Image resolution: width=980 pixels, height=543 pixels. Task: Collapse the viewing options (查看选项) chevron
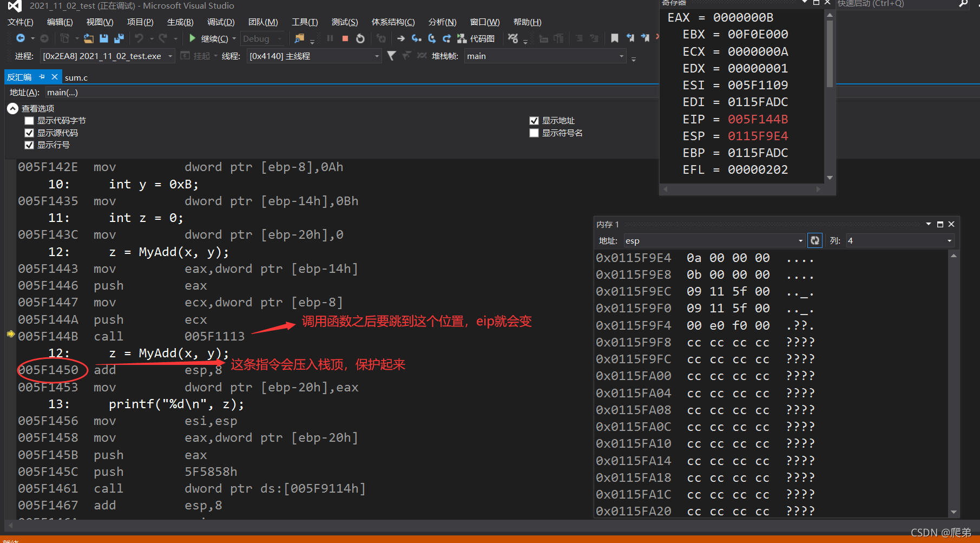(x=12, y=108)
